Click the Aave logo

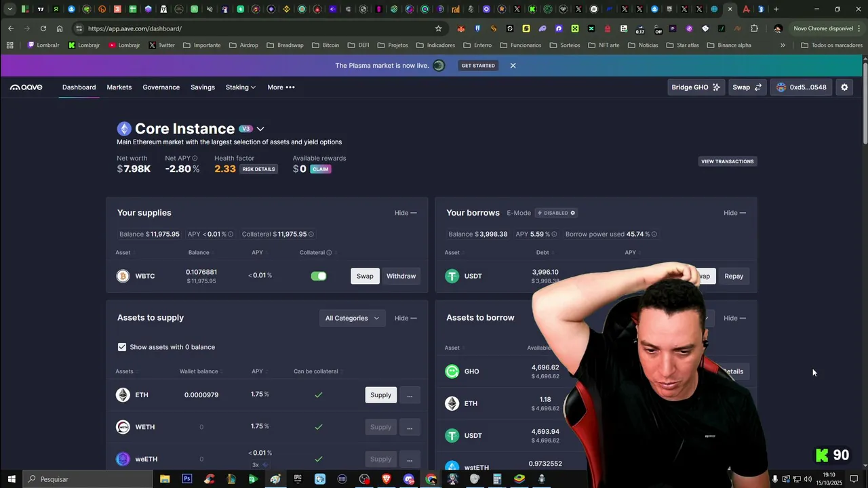coord(26,87)
